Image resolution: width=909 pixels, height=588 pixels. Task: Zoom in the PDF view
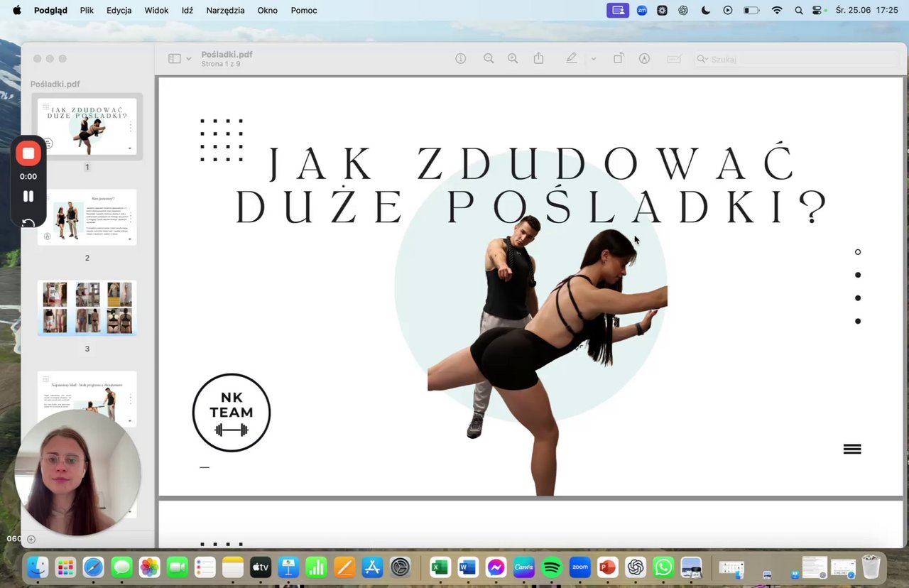513,59
